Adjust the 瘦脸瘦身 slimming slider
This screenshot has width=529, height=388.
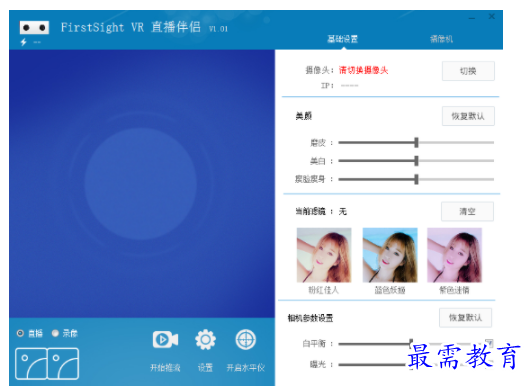coord(416,179)
